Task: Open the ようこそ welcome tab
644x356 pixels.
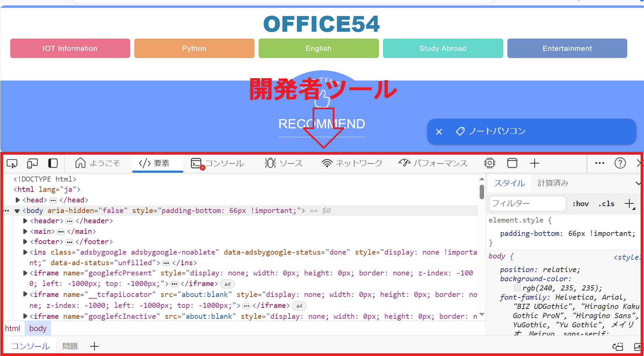Action: [98, 163]
